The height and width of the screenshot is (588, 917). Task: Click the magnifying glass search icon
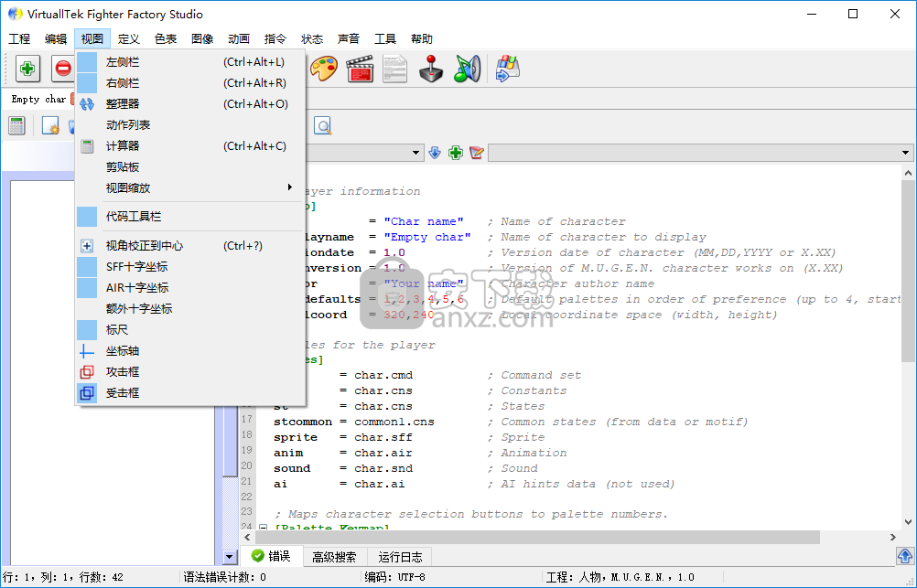click(322, 125)
